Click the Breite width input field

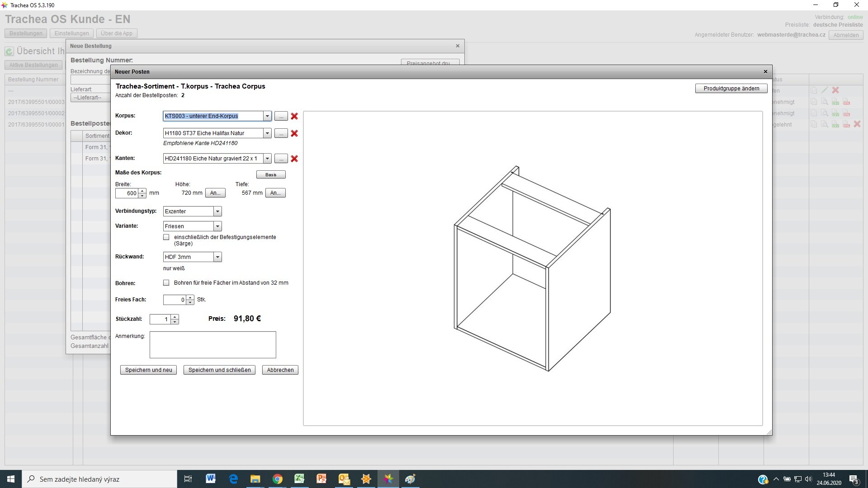127,193
